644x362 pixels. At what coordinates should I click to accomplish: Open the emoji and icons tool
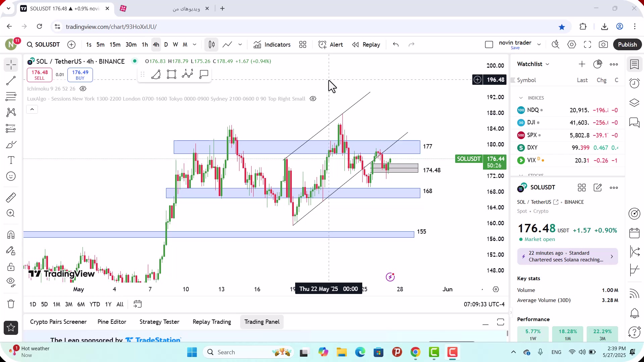point(11,176)
